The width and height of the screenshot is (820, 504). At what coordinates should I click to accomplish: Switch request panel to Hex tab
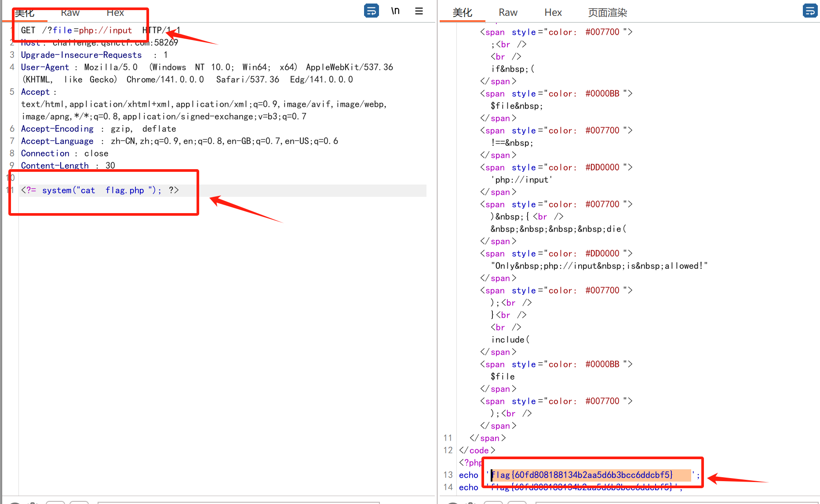coord(115,12)
